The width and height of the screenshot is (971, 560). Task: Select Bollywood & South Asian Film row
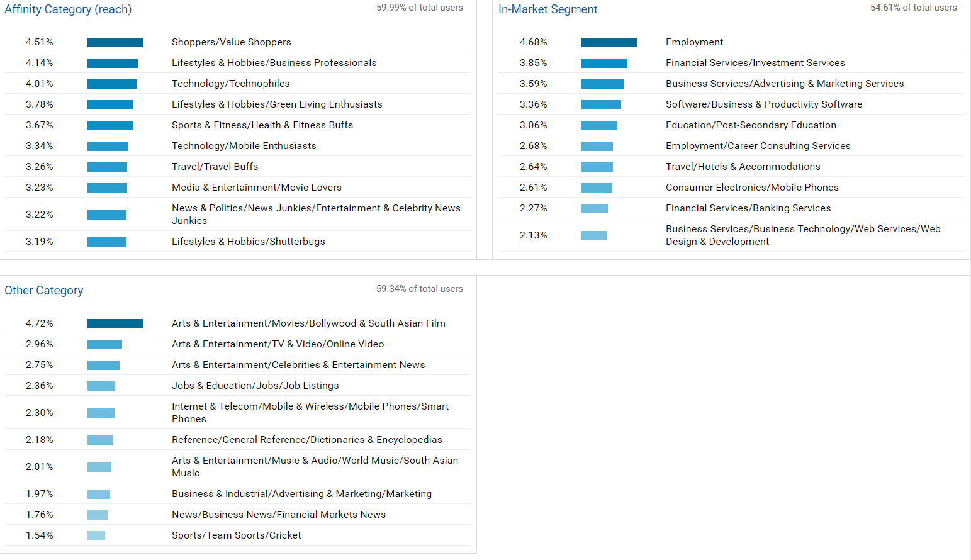click(x=237, y=323)
